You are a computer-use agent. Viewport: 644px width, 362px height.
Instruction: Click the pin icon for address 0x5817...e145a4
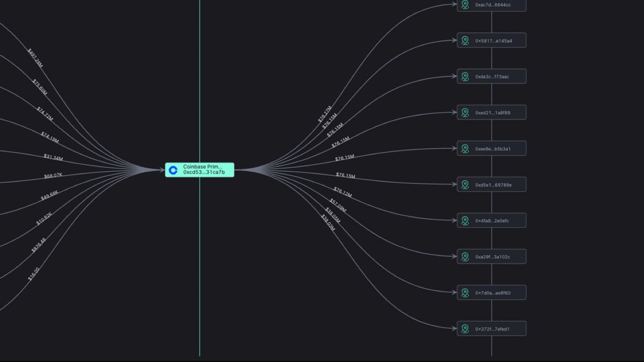[465, 41]
